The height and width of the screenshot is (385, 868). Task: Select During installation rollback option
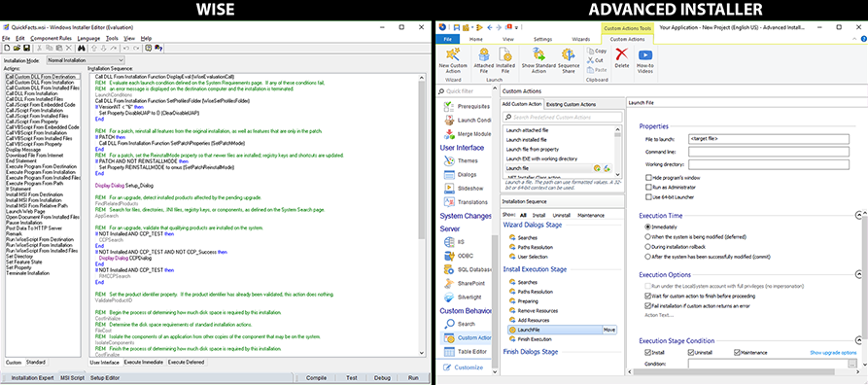[x=648, y=247]
